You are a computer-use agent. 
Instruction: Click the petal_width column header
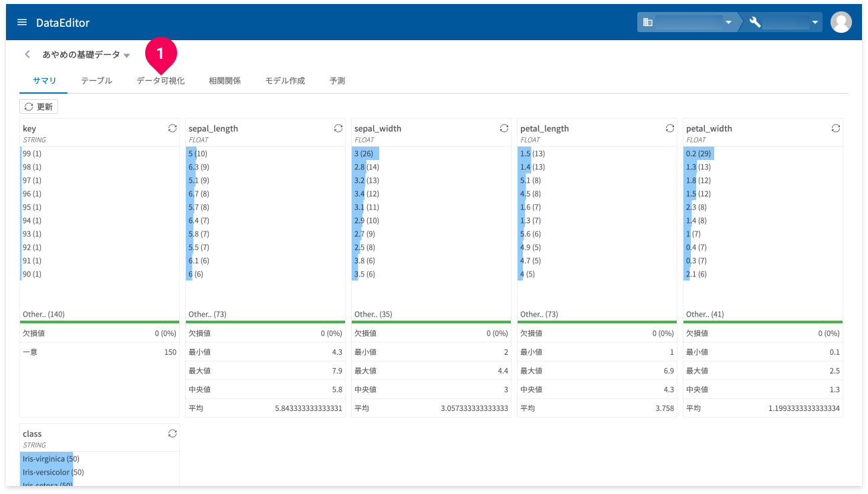(x=709, y=129)
